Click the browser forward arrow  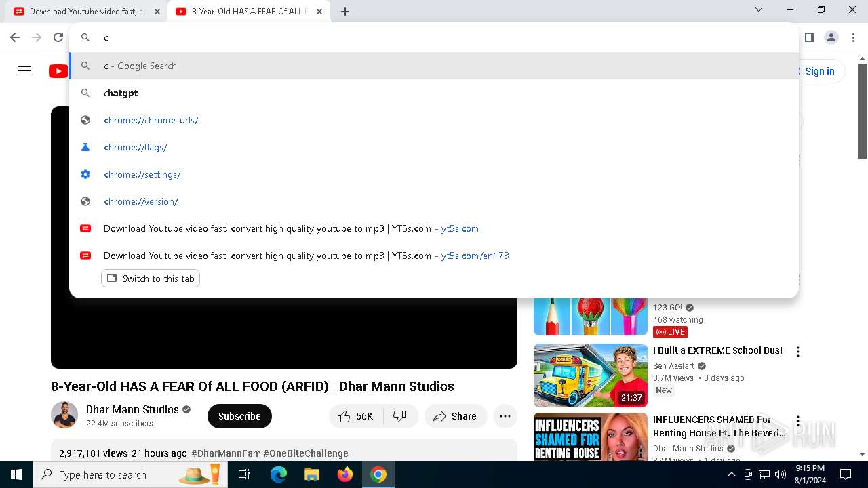point(37,37)
